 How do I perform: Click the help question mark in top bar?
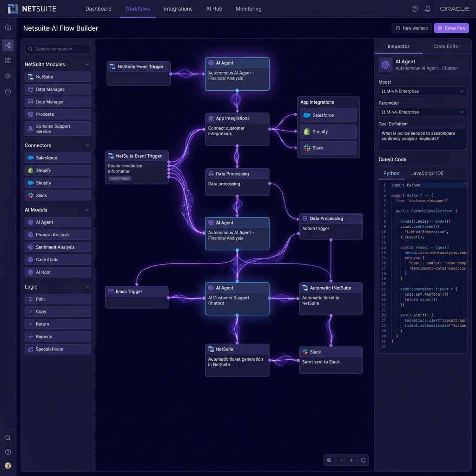point(415,9)
